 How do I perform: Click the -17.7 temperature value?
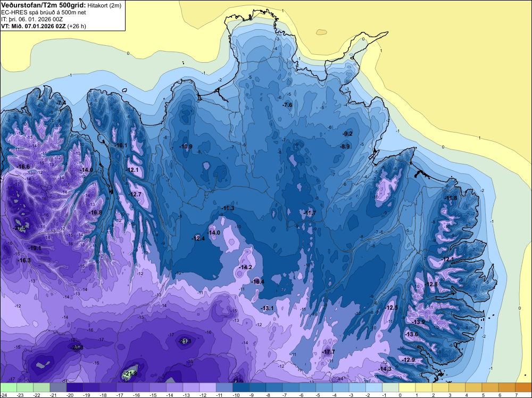click(328, 352)
